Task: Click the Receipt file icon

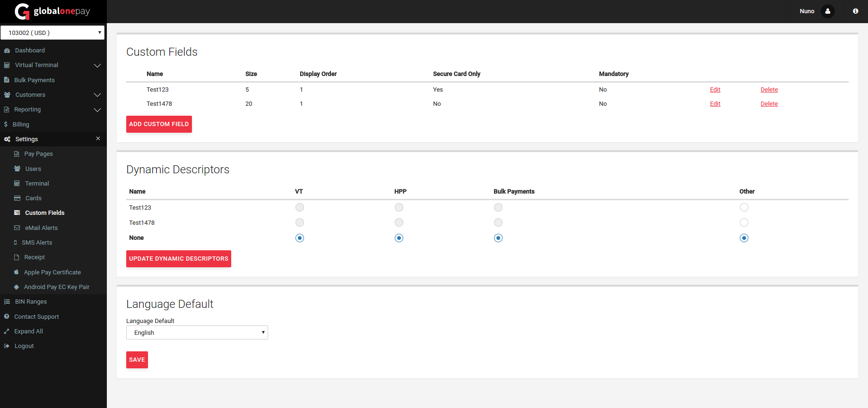Action: click(x=17, y=257)
